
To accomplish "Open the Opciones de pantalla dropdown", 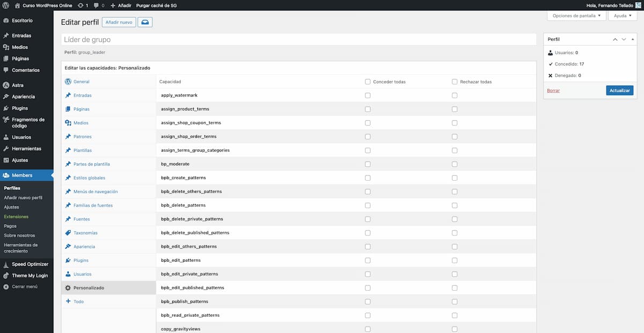I will pyautogui.click(x=576, y=16).
